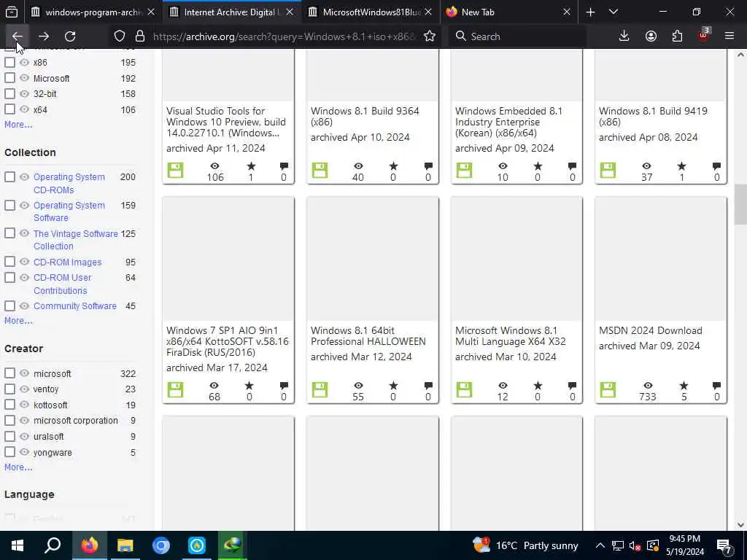Click the views eye icon on Visual Studio Tools card
Image resolution: width=747 pixels, height=560 pixels.
coord(215,166)
